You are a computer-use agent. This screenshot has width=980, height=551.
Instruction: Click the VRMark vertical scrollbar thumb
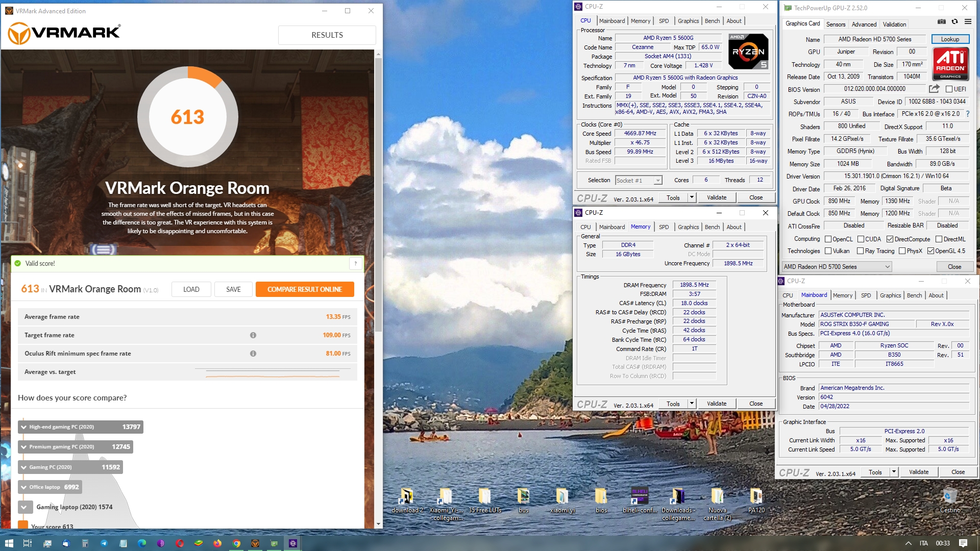378,194
